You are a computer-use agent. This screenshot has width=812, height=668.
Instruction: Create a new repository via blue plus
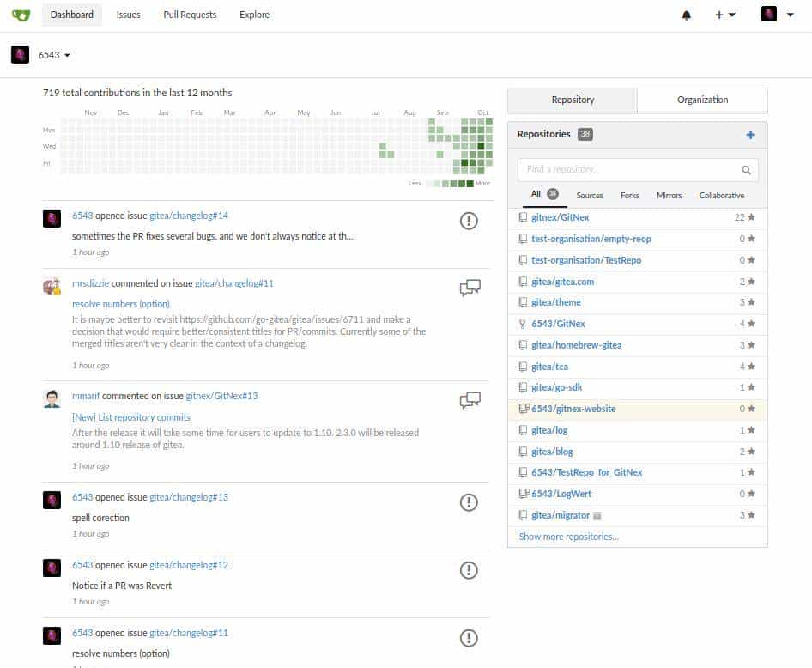tap(749, 134)
